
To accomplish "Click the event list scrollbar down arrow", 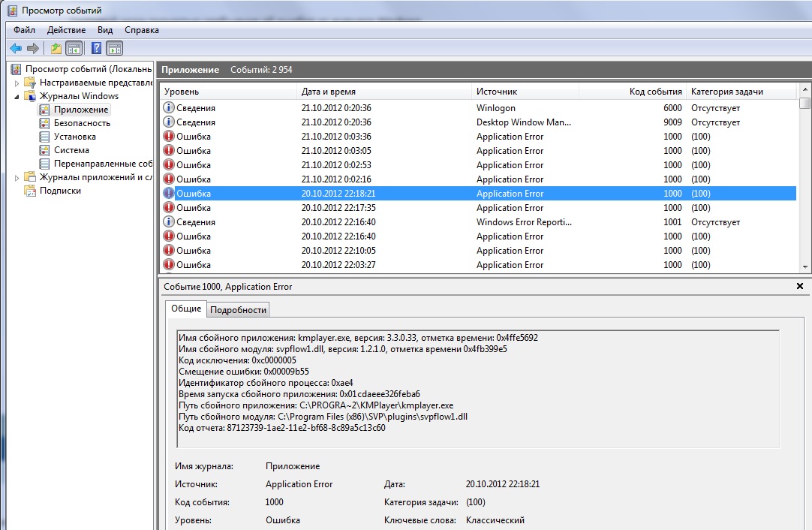I will 804,267.
